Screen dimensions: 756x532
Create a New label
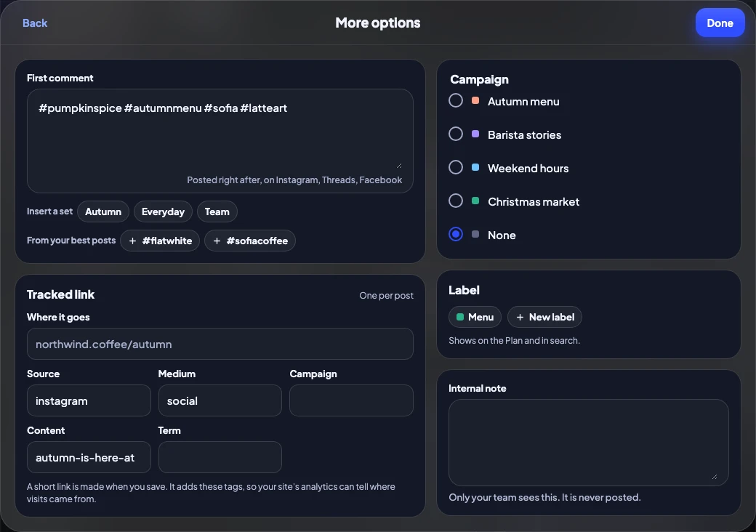click(x=544, y=317)
